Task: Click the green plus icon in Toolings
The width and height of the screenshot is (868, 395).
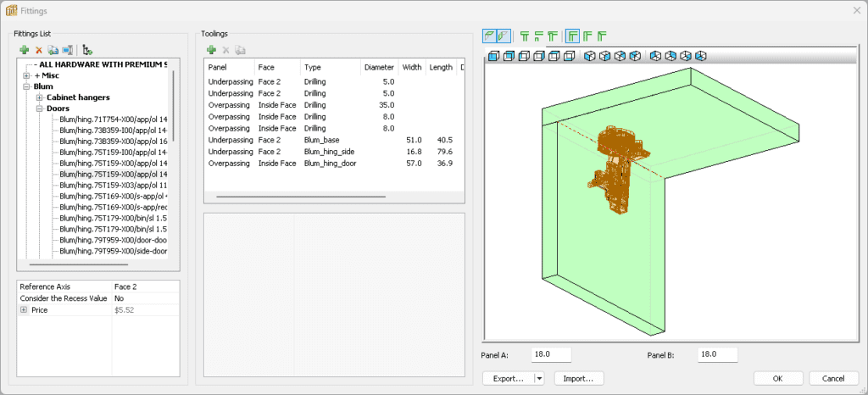Action: tap(211, 51)
